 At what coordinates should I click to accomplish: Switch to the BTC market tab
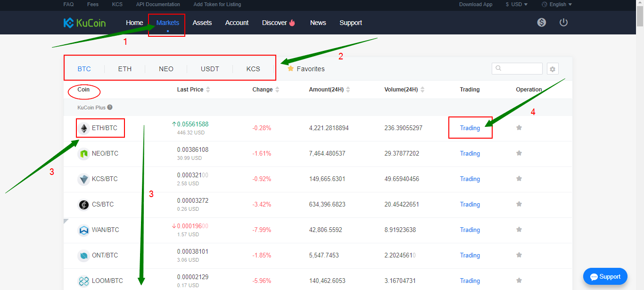tap(84, 69)
